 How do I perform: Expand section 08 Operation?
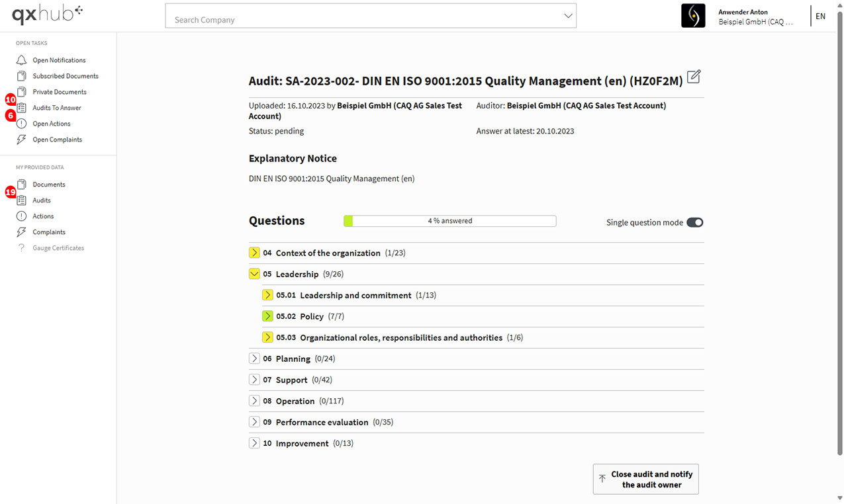coord(254,401)
